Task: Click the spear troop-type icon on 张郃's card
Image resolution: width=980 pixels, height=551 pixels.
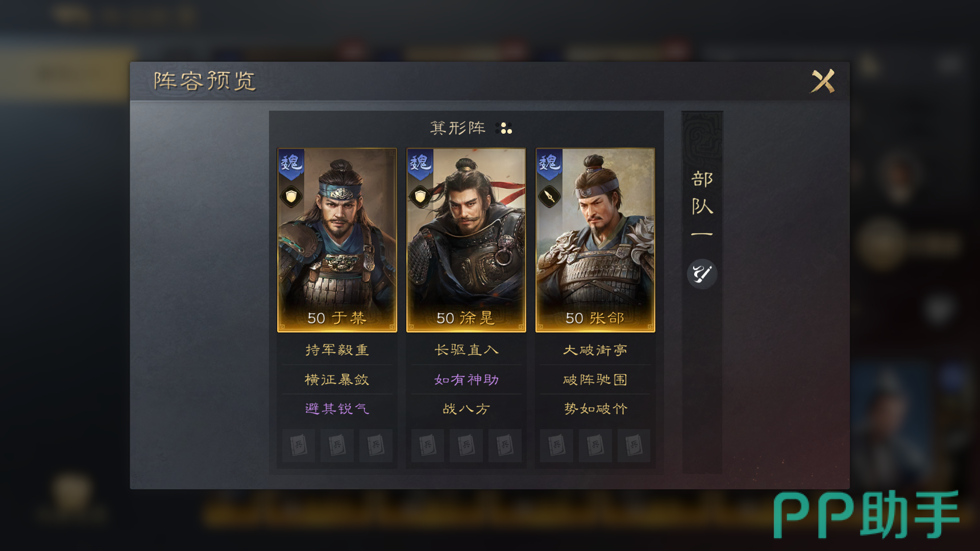Action: pos(549,196)
